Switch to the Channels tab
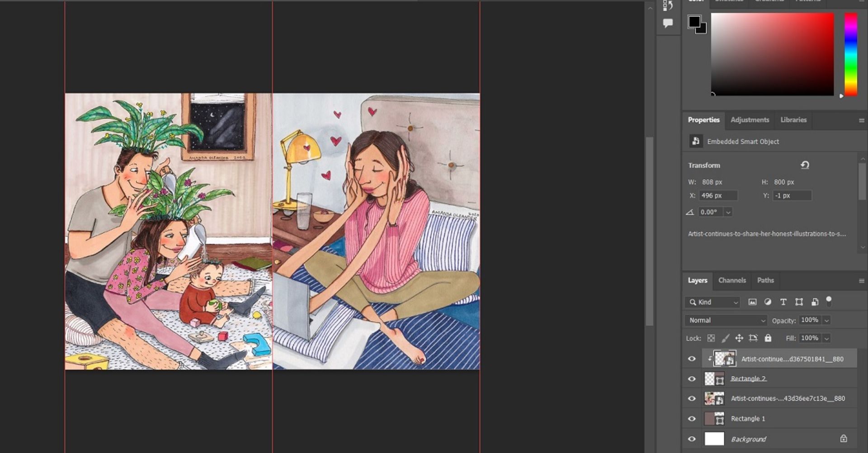 coord(732,280)
